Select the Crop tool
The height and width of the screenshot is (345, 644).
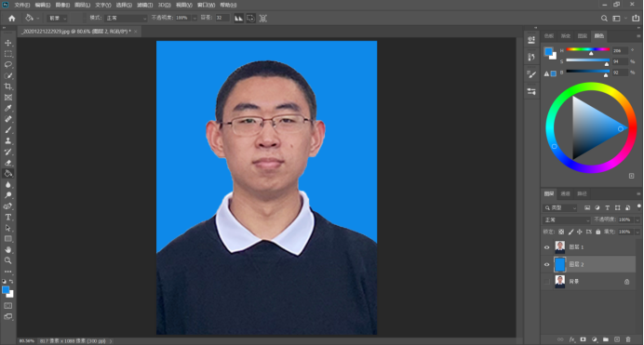point(7,86)
